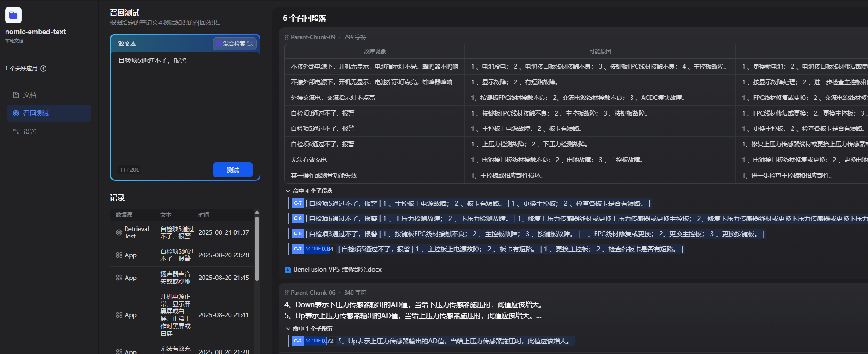Click the docx file icon beside BeneFusion VP5
The width and height of the screenshot is (868, 354).
[288, 270]
